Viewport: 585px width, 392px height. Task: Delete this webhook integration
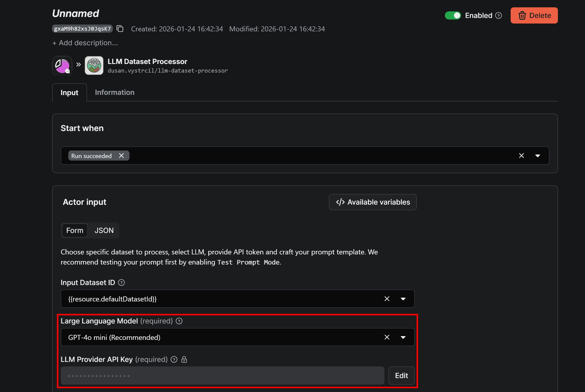[534, 16]
